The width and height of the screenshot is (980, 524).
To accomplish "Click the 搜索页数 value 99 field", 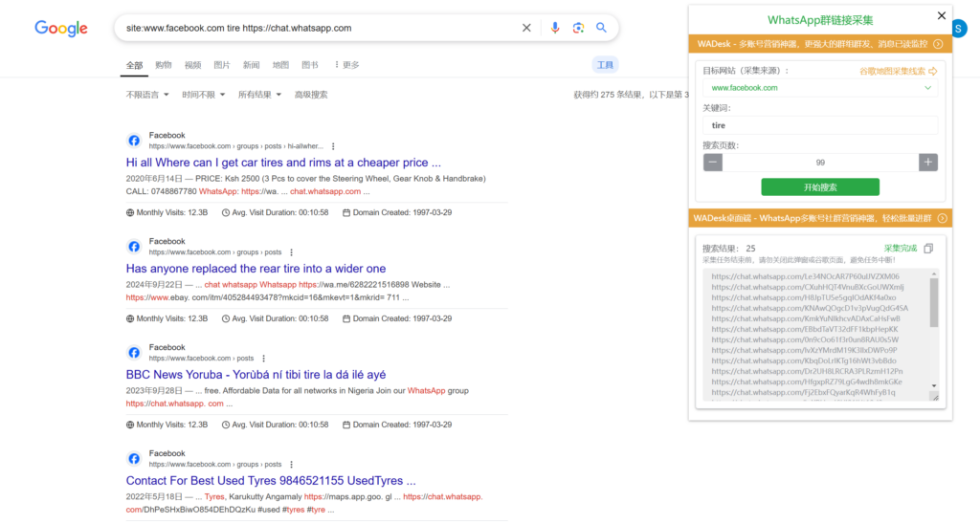I will [x=820, y=163].
